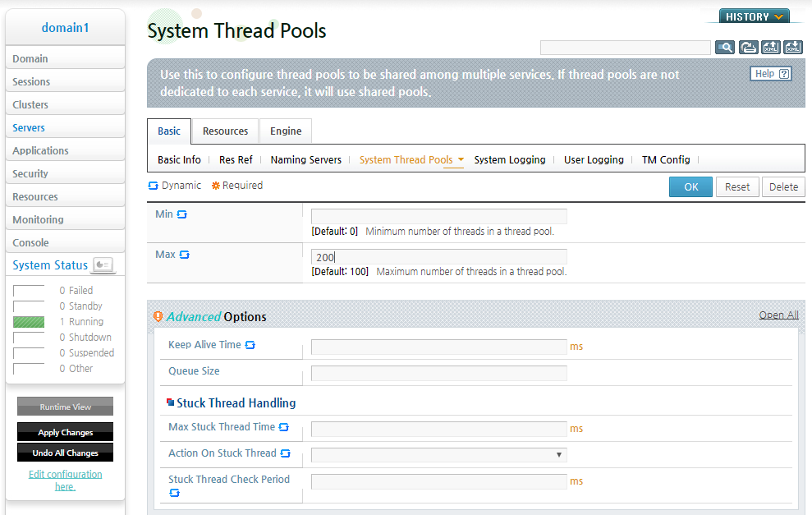Click the System Status toggle icon
This screenshot has width=812, height=515.
[103, 264]
